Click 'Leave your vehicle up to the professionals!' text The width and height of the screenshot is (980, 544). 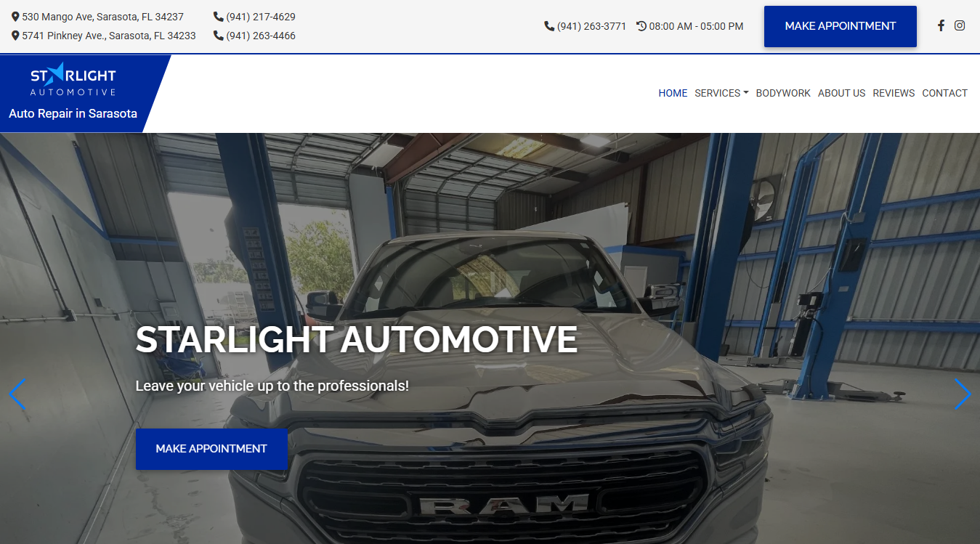[x=272, y=386]
